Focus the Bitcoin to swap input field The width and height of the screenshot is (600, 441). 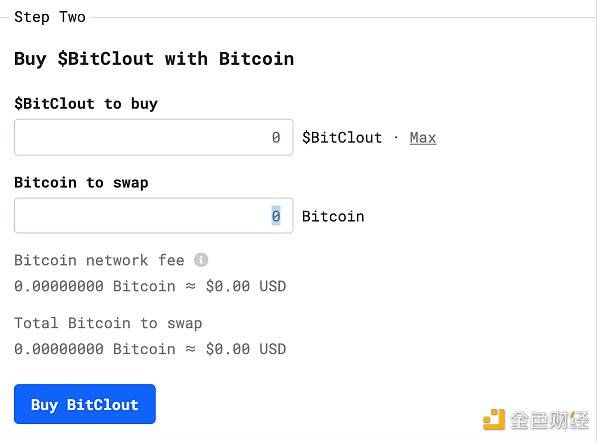point(154,216)
